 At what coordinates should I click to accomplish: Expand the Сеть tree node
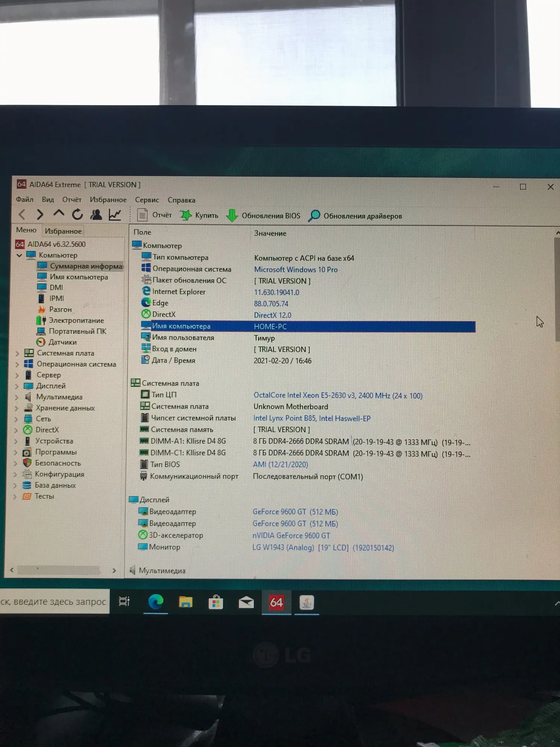pyautogui.click(x=16, y=419)
